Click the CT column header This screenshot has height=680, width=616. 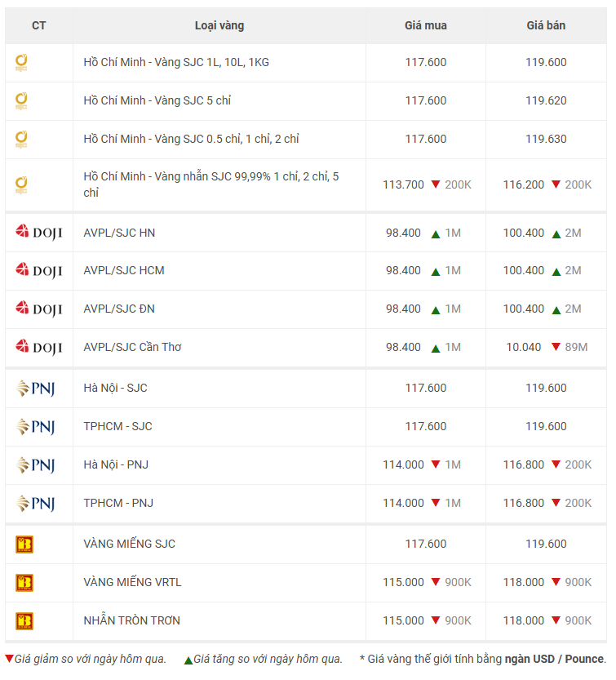point(38,25)
